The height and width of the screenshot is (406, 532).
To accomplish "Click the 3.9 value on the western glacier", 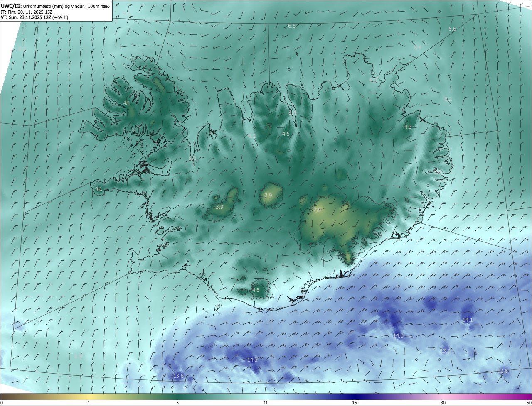I will [x=219, y=207].
